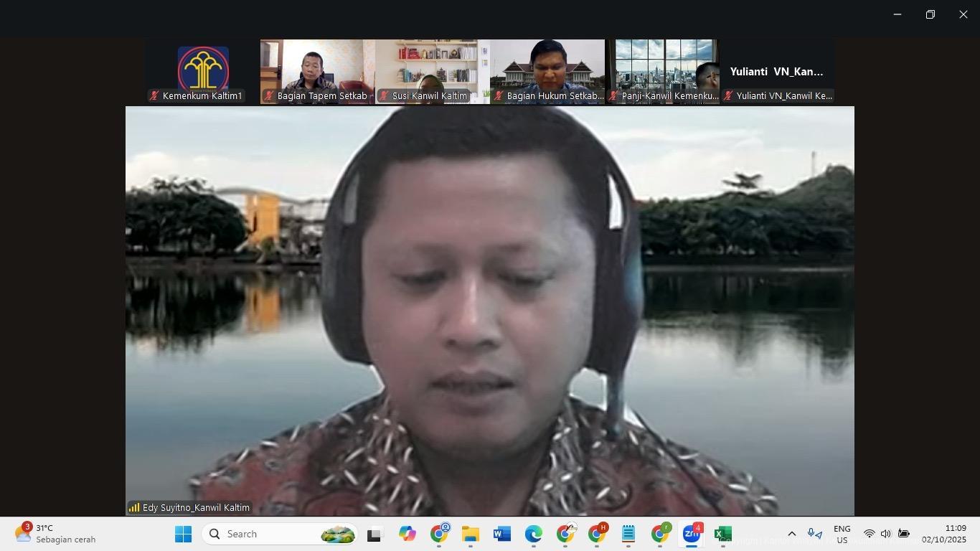Select the Yulianti VN_Kanwil participant tile
The width and height of the screenshot is (980, 551).
[777, 72]
